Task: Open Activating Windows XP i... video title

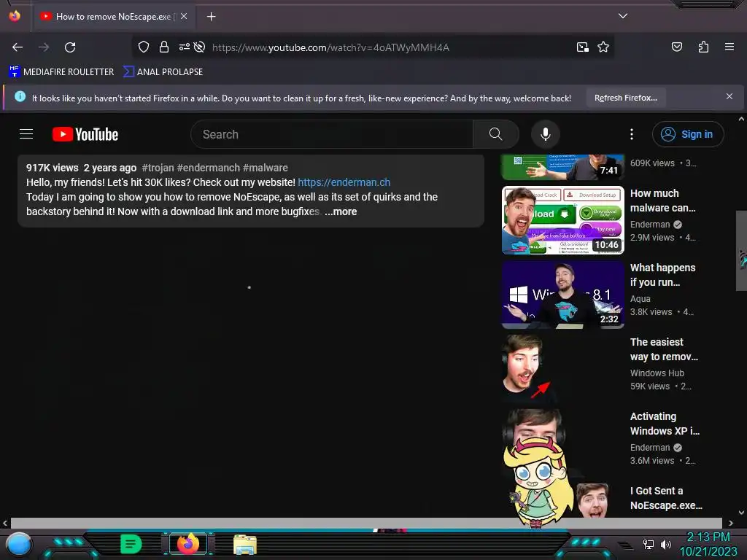Action: pyautogui.click(x=665, y=424)
